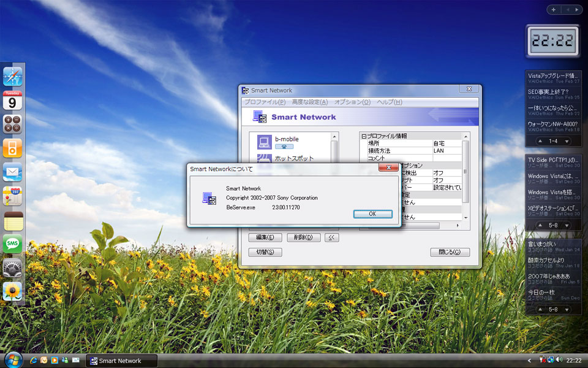Open the 高度な設定(A) menu

coord(310,102)
